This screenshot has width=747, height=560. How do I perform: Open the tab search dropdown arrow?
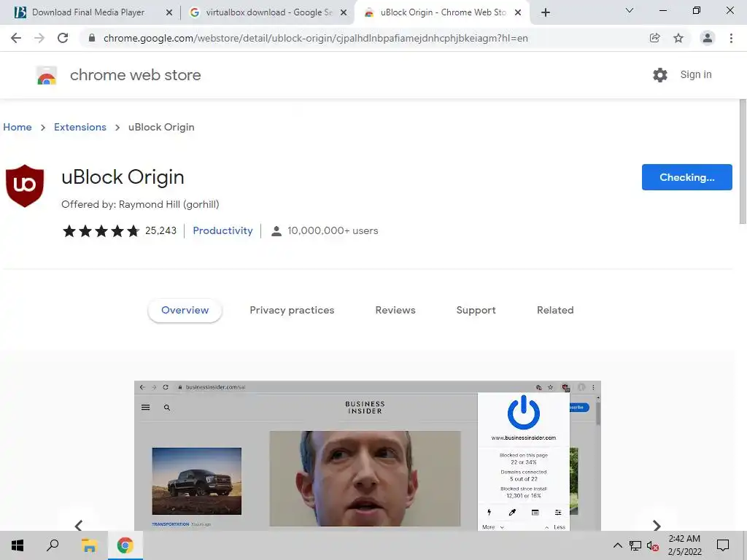point(630,10)
